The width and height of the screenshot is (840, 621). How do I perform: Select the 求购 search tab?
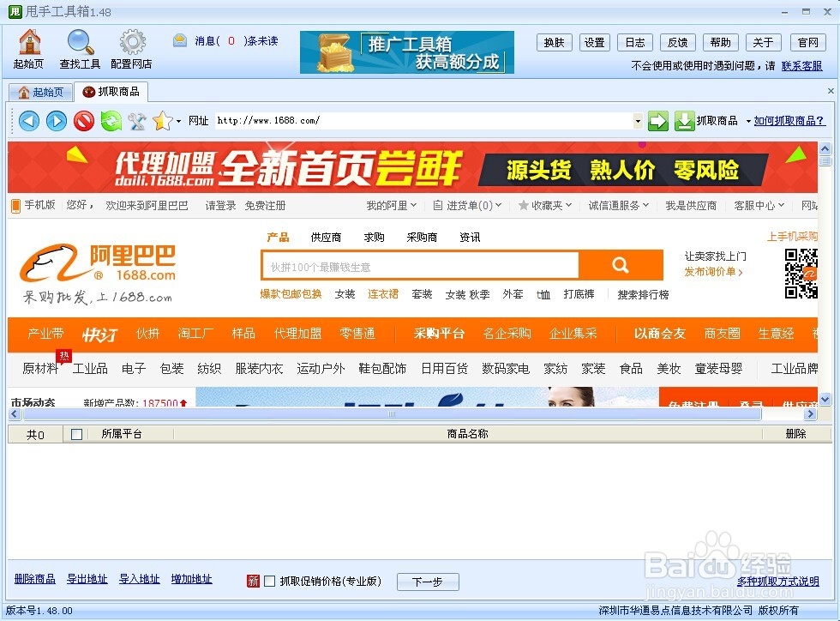(374, 237)
